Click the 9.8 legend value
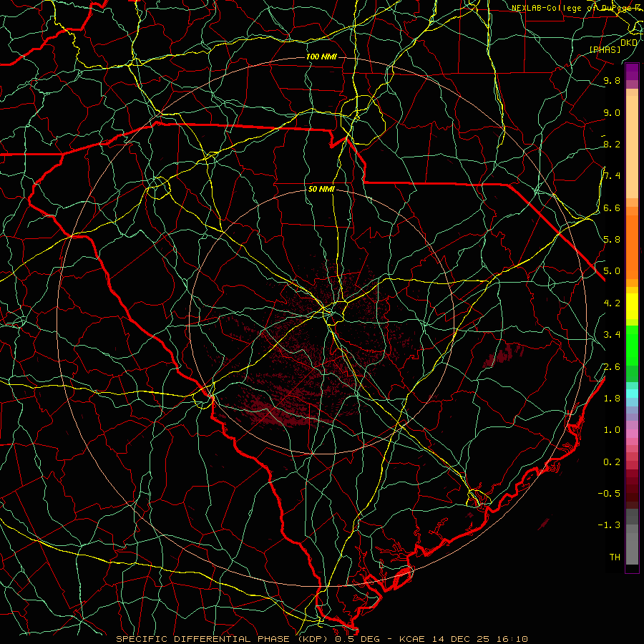This screenshot has height=644, width=644. tap(612, 80)
